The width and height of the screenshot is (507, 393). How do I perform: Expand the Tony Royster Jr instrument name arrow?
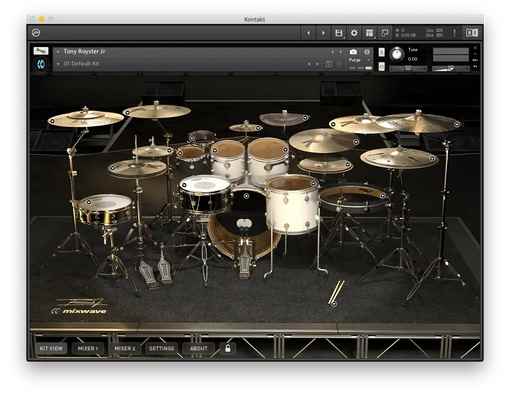58,52
